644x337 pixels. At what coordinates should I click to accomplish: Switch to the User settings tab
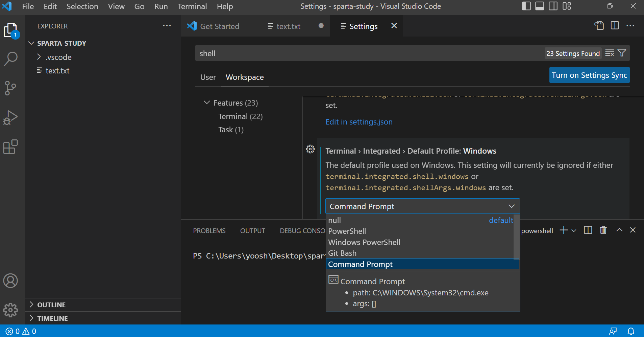point(208,77)
